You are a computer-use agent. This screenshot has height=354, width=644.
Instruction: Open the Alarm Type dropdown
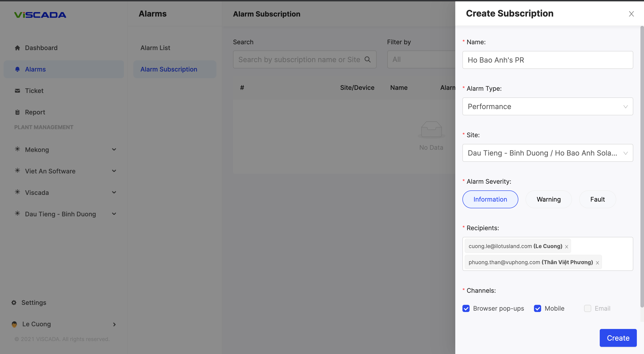(547, 106)
